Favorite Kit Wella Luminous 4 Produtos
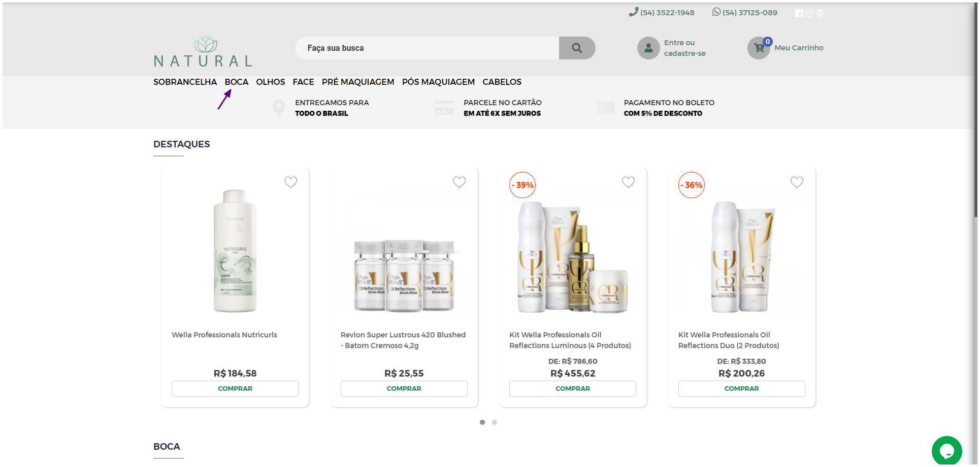This screenshot has height=467, width=980. click(628, 182)
